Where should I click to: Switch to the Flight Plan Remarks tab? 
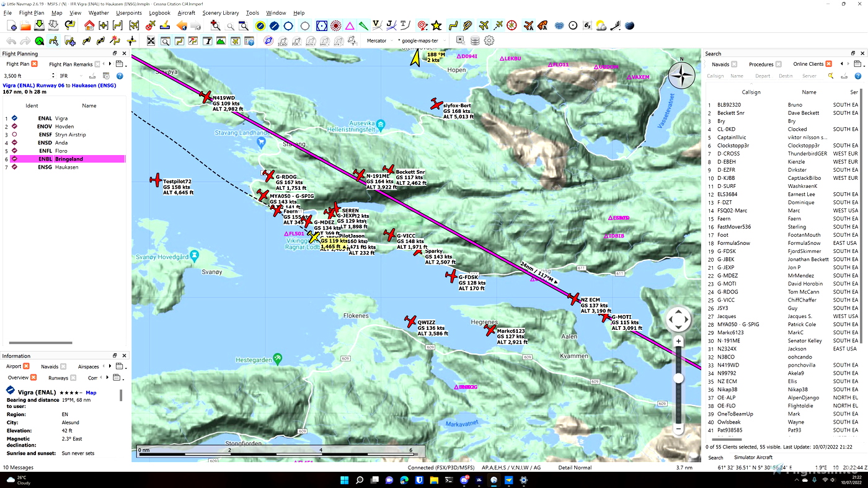point(71,64)
